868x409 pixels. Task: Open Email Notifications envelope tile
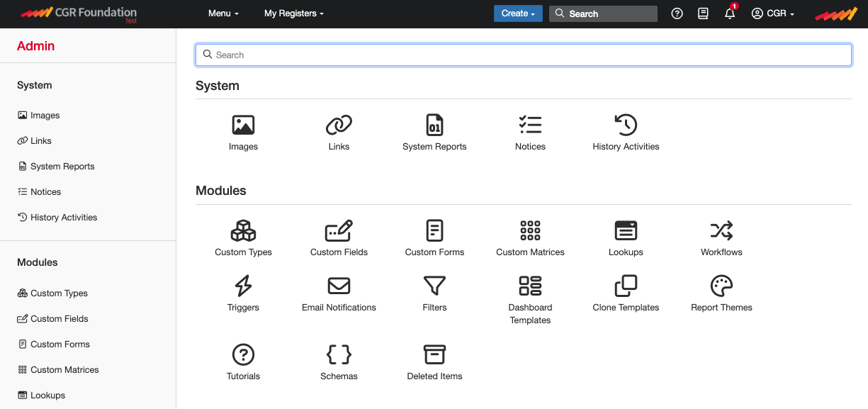tap(339, 294)
